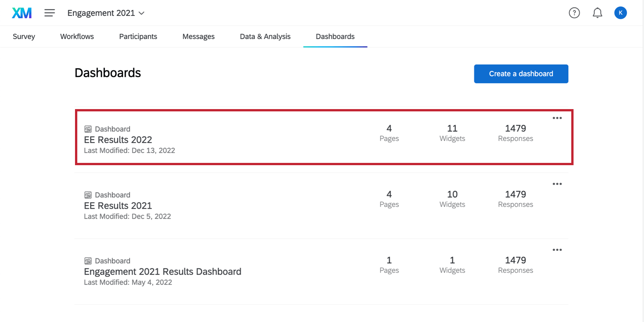Open options for Engagement 2021 Results Dashboard
Screen dimensions: 644x322
pos(557,250)
